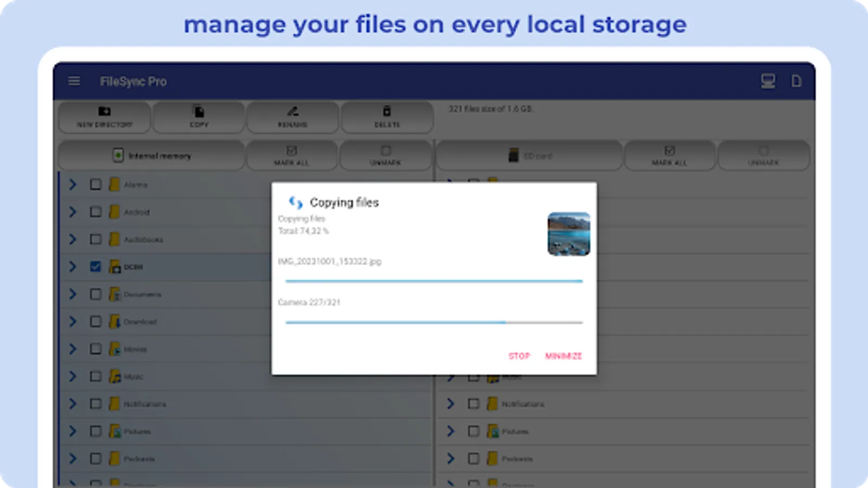Image resolution: width=868 pixels, height=488 pixels.
Task: Click the Copy files icon
Action: 198,117
